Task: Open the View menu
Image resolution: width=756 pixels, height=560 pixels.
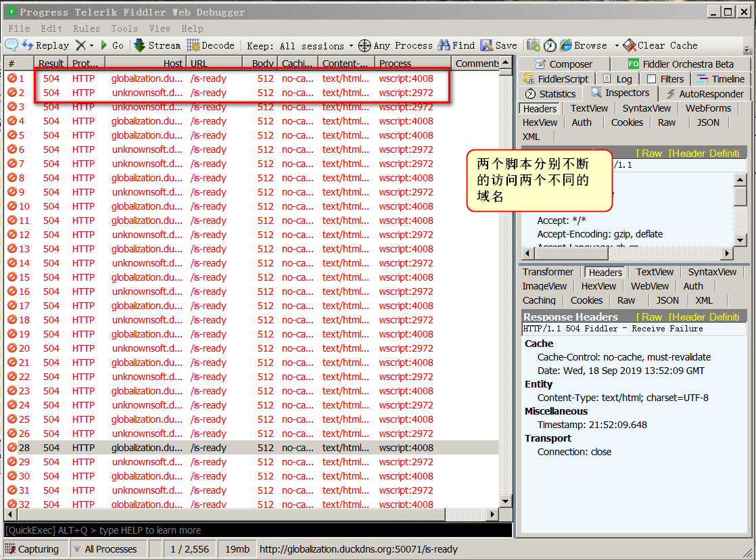Action: [x=160, y=28]
